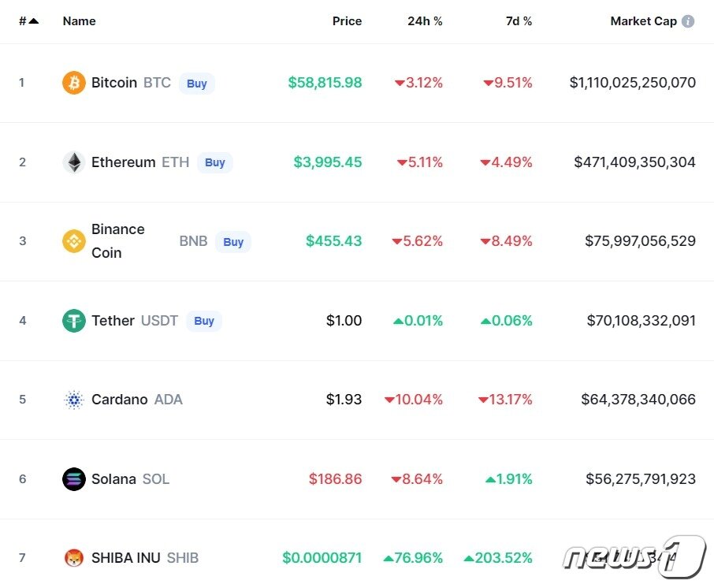Open the Market Cap info tooltip icon

pos(688,21)
